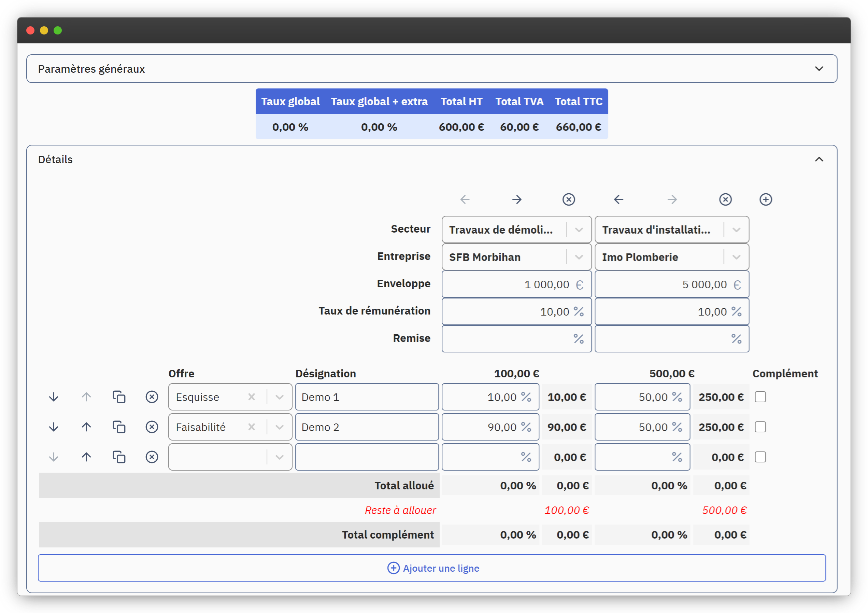Add a new sector column
Screen dimensions: 868x613
pyautogui.click(x=766, y=199)
